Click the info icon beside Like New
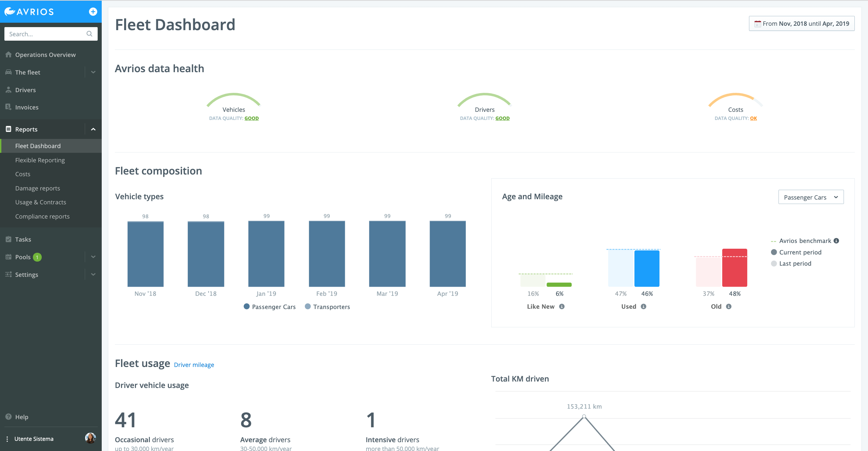 coord(562,306)
